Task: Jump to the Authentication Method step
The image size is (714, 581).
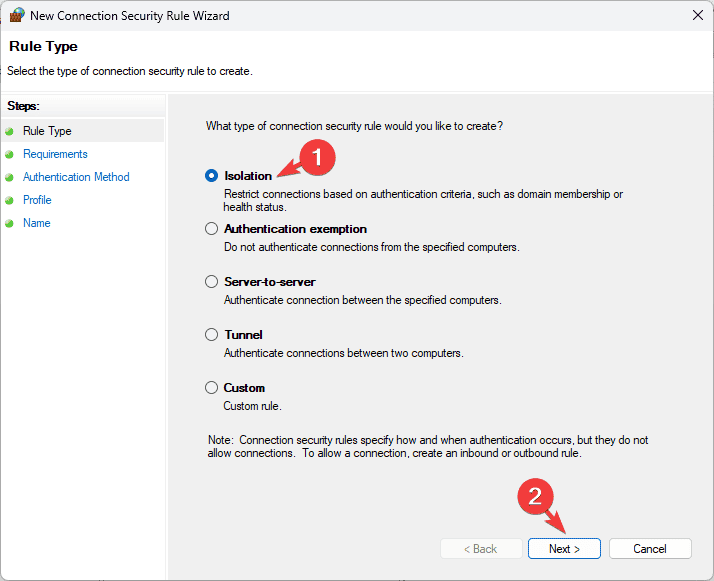Action: coord(76,177)
